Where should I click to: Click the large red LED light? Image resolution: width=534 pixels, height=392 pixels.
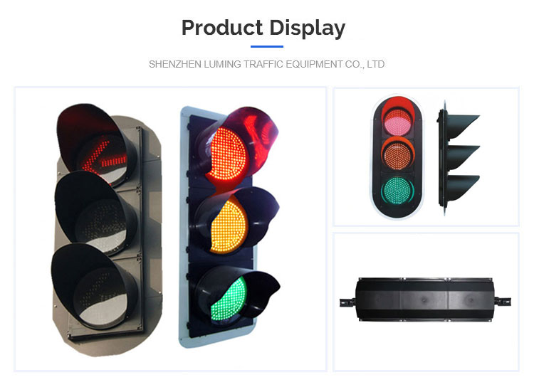(226, 154)
